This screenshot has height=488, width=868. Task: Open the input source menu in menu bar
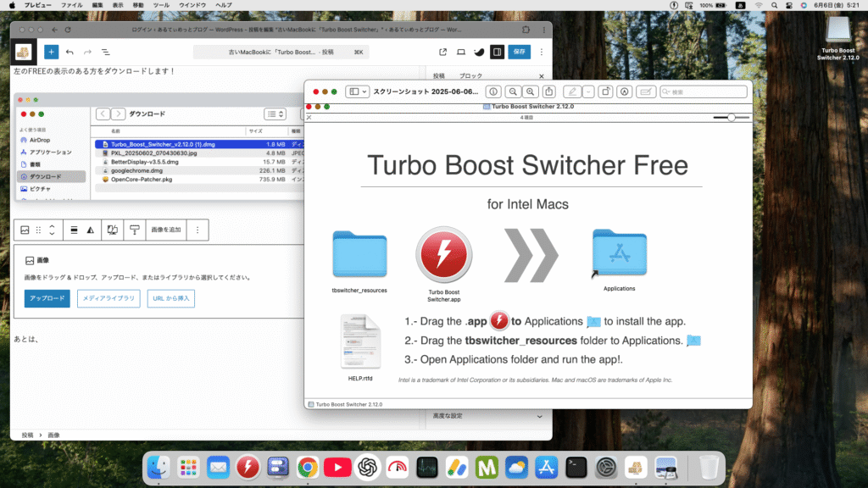click(x=740, y=6)
